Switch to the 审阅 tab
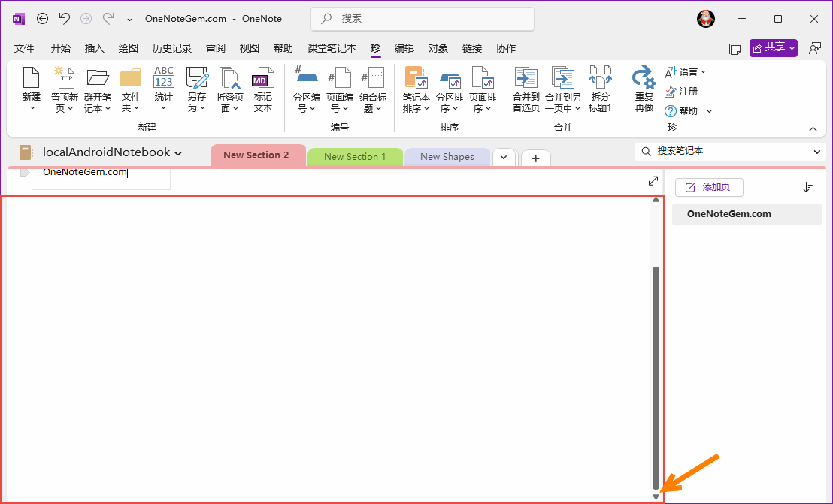This screenshot has width=833, height=504. 216,48
